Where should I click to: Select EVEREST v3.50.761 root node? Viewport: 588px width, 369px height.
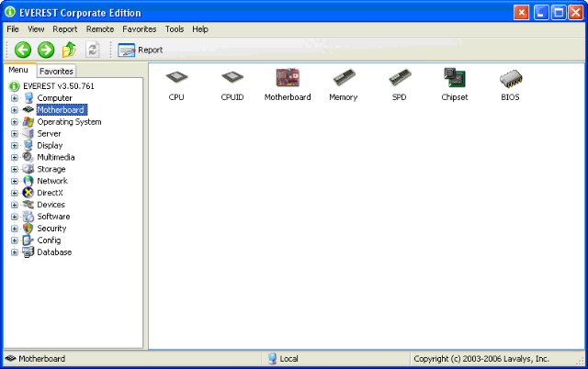point(59,86)
